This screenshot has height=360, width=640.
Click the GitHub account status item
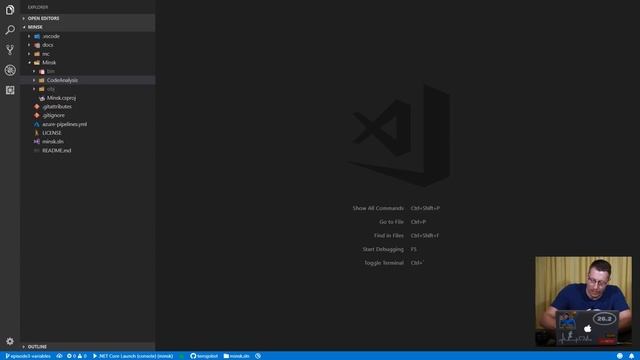[204, 356]
